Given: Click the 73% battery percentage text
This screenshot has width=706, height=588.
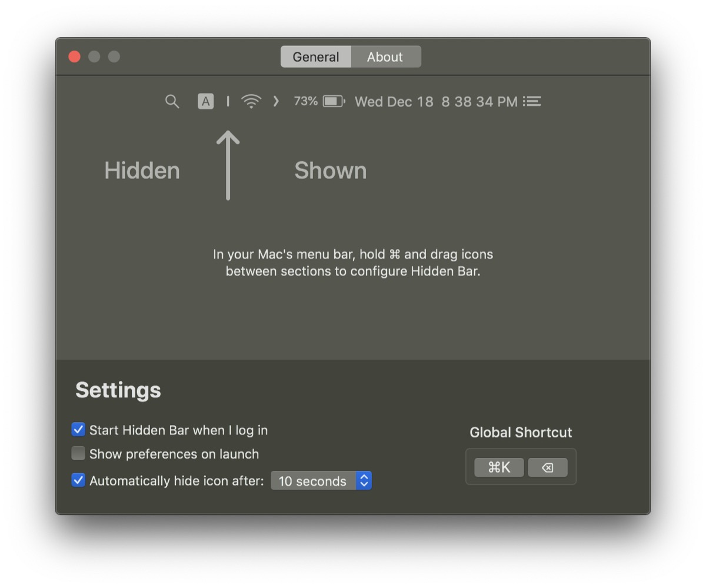Looking at the screenshot, I should coord(305,101).
